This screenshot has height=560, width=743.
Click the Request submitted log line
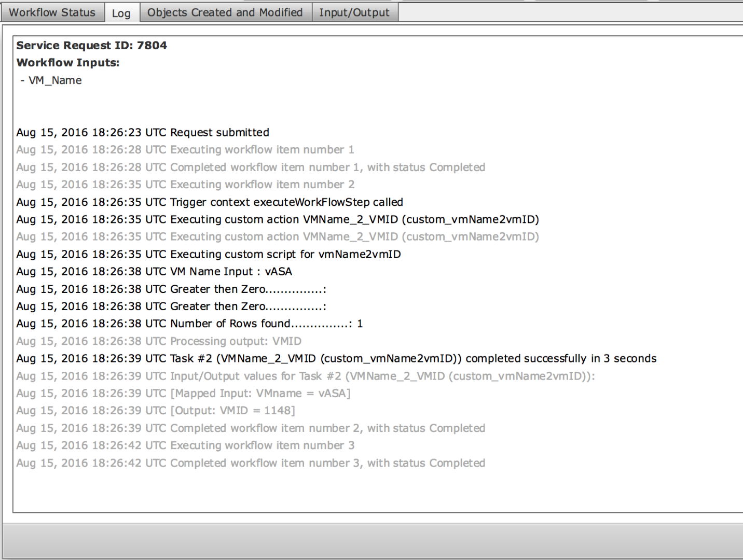[x=143, y=132]
